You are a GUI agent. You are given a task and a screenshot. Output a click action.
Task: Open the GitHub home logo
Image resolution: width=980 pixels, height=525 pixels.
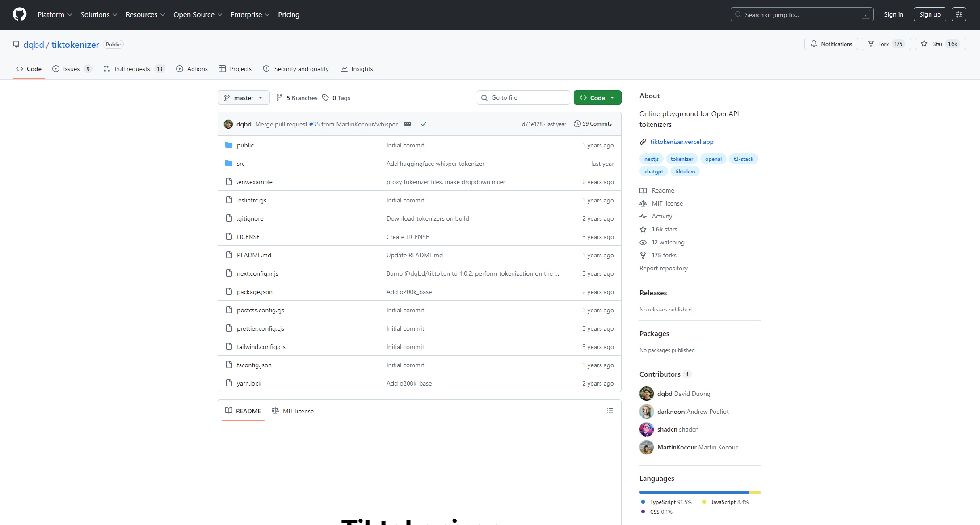20,15
